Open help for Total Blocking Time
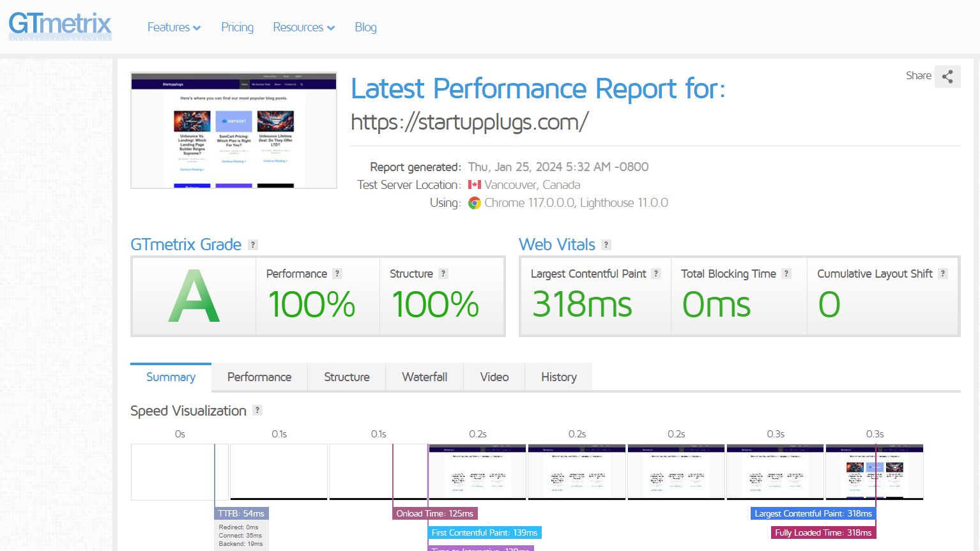 [x=786, y=273]
